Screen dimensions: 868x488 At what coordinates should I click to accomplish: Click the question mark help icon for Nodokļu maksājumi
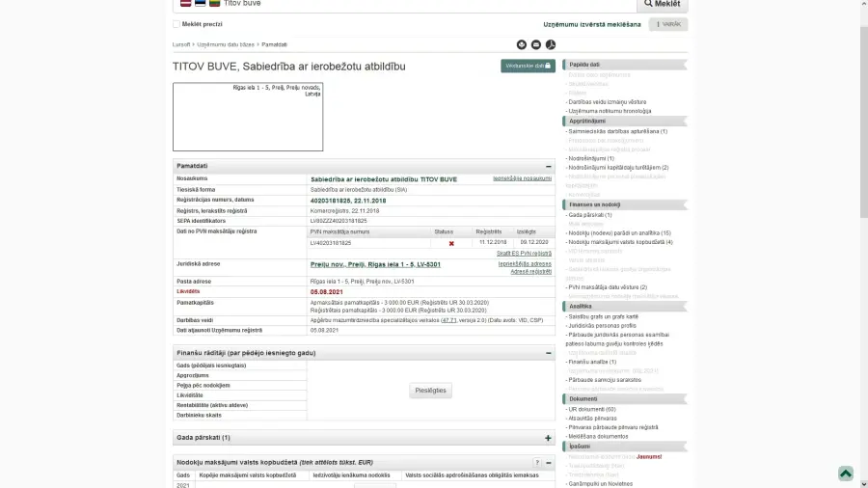pyautogui.click(x=537, y=463)
